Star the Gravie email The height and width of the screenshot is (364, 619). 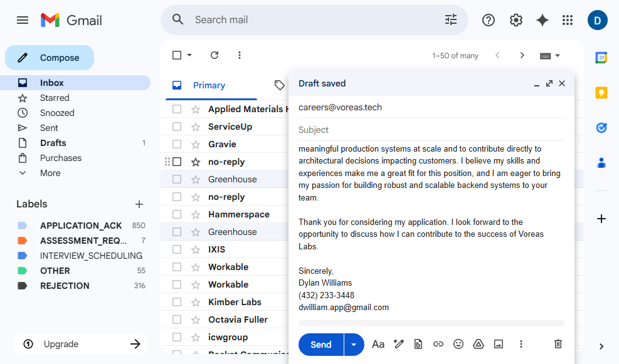[x=196, y=144]
